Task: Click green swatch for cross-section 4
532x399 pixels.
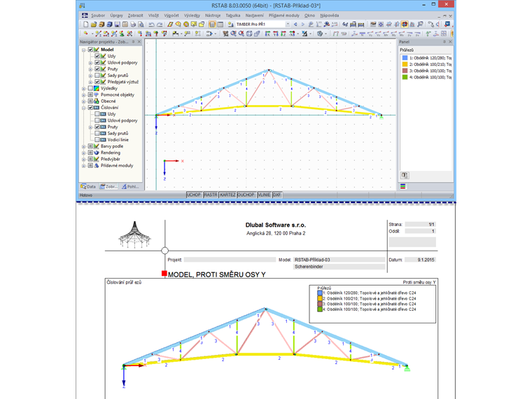Action: [x=405, y=77]
